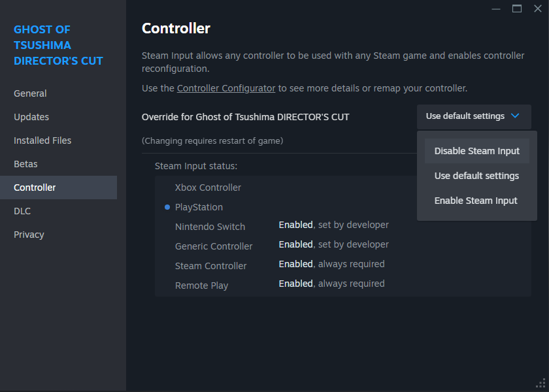This screenshot has height=392, width=549.
Task: Minimize the properties window
Action: pyautogui.click(x=497, y=8)
